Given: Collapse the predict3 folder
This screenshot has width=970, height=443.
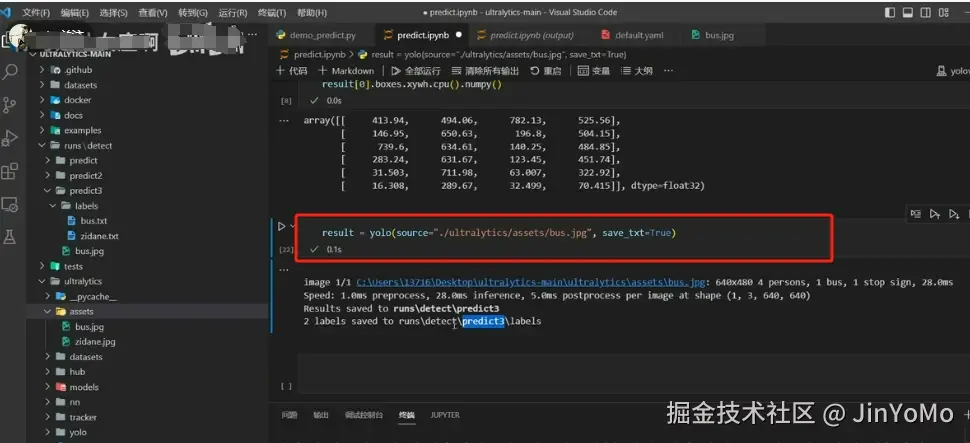Looking at the screenshot, I should pos(86,191).
